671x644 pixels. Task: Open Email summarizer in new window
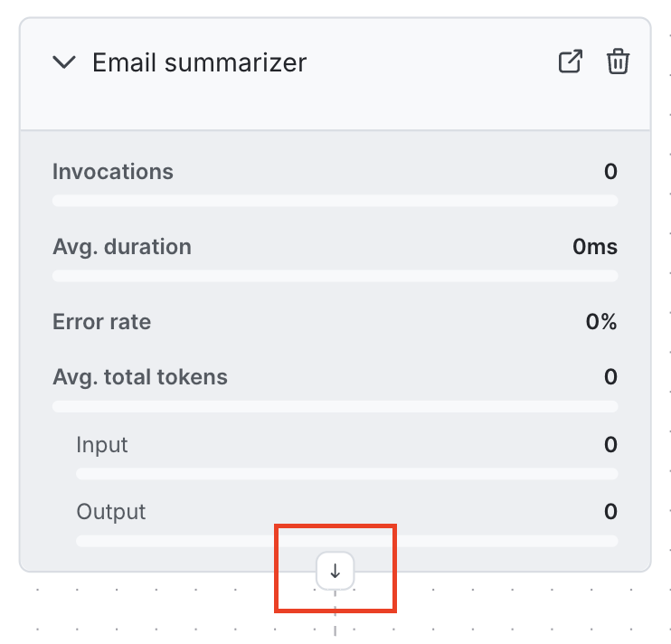click(571, 62)
